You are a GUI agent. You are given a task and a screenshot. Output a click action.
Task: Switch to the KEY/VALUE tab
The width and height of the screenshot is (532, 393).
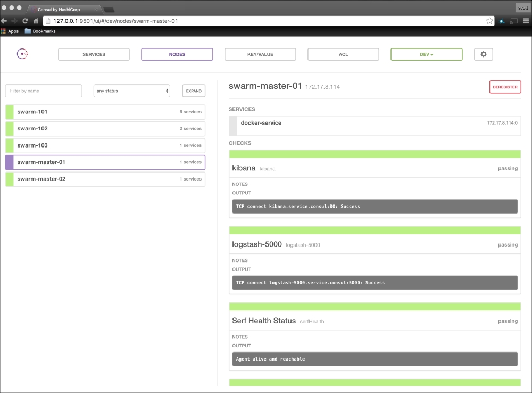coord(260,54)
